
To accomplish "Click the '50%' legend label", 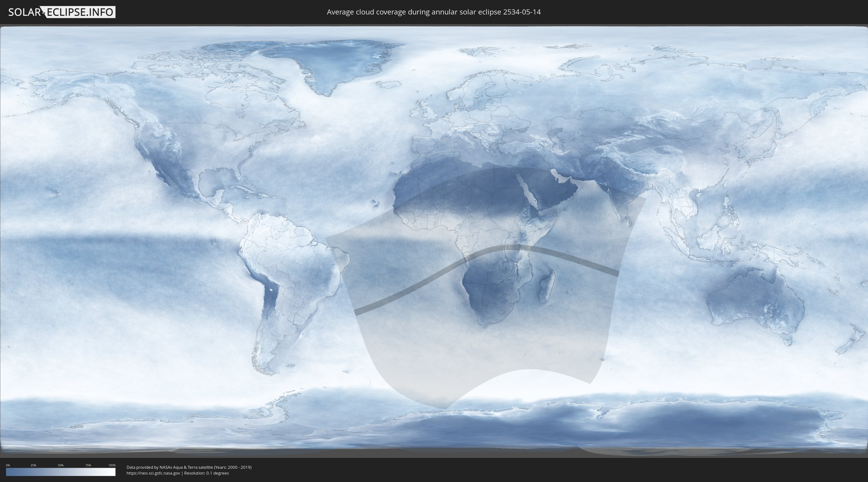I will pos(61,465).
